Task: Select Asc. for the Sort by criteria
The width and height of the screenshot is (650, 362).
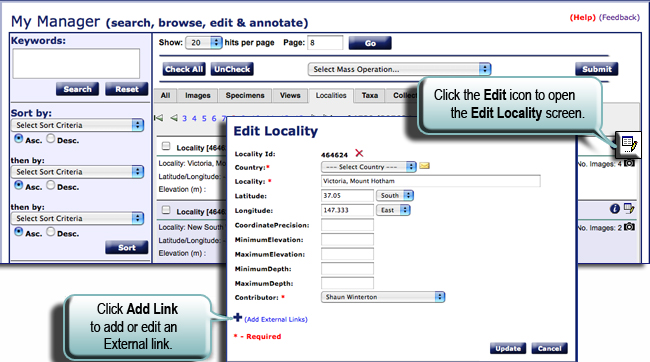Action: [x=18, y=138]
